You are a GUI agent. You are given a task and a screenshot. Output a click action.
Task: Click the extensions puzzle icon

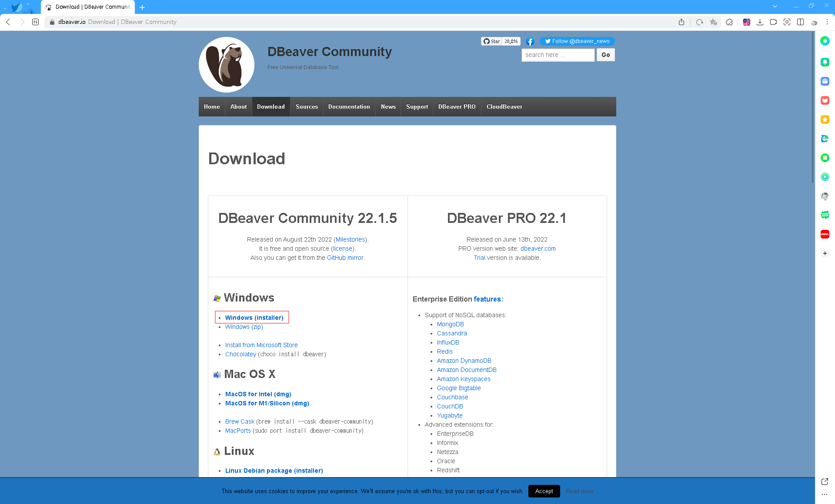(x=729, y=22)
